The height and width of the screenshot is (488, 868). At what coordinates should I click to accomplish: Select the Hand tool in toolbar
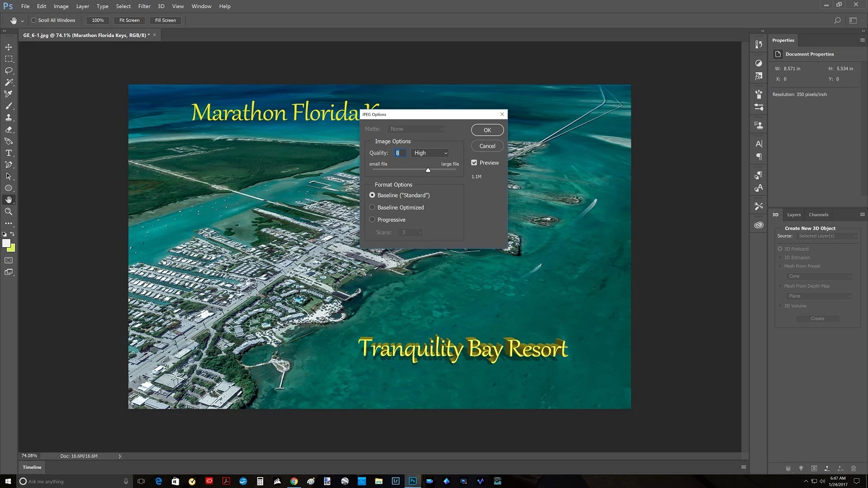coord(9,200)
